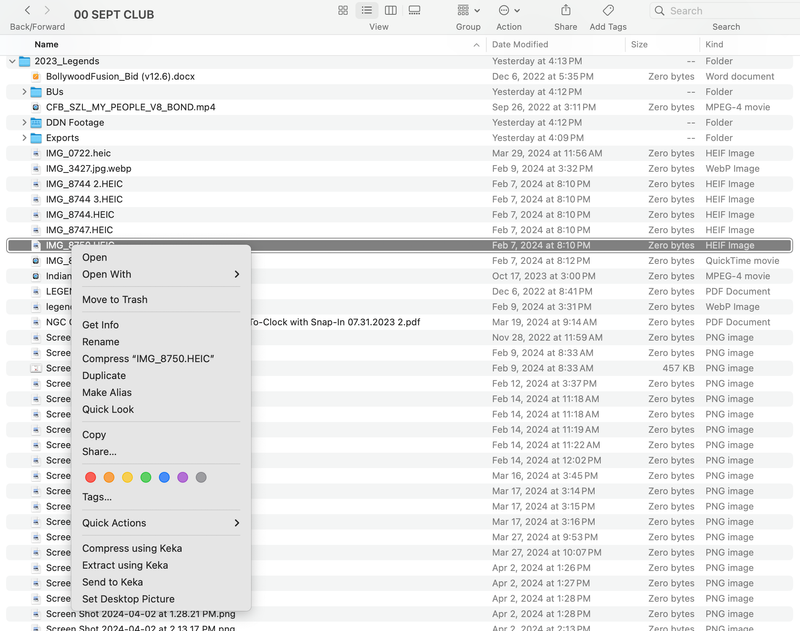Apply the red color tag

[91, 478]
